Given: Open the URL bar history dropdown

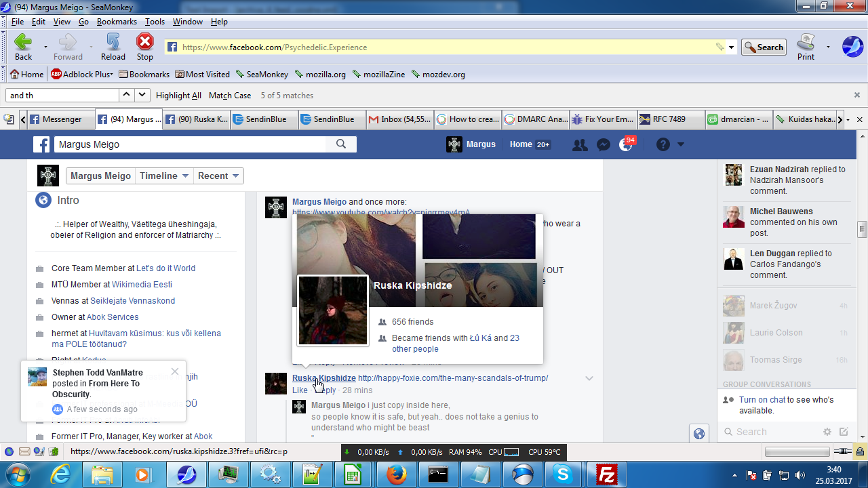Looking at the screenshot, I should 732,47.
